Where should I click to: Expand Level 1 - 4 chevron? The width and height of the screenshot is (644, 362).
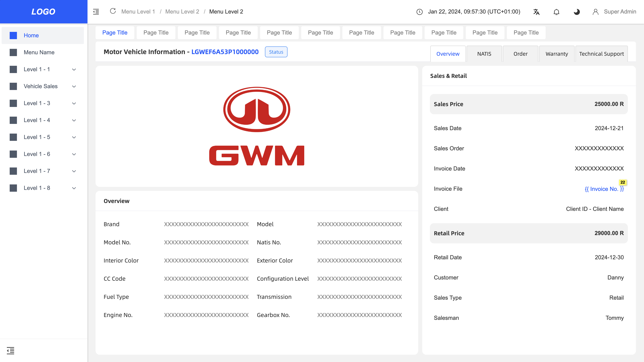coord(74,120)
